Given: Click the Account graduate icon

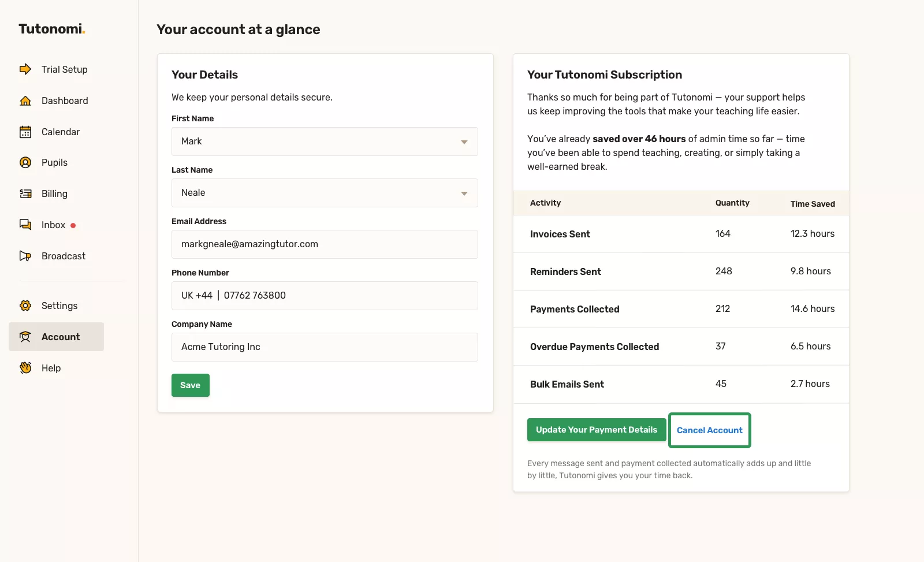Looking at the screenshot, I should click(25, 337).
